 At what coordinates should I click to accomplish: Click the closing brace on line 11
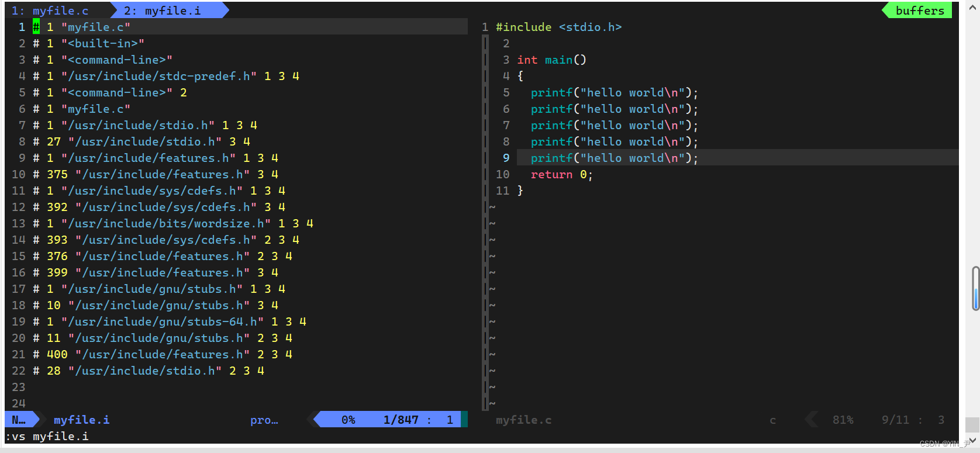coord(520,191)
